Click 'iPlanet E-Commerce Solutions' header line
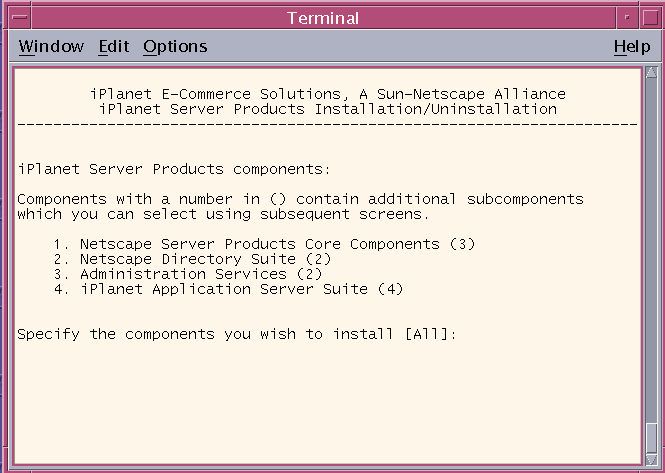 click(328, 94)
